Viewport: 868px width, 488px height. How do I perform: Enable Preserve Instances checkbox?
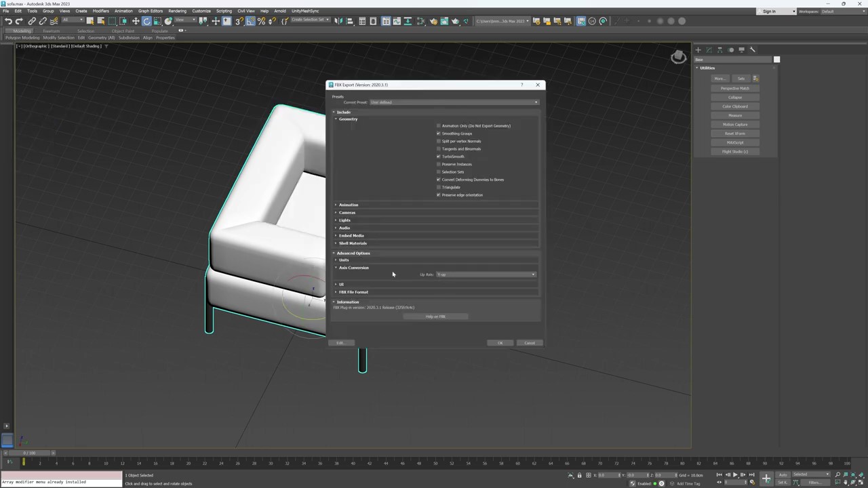[x=439, y=164]
